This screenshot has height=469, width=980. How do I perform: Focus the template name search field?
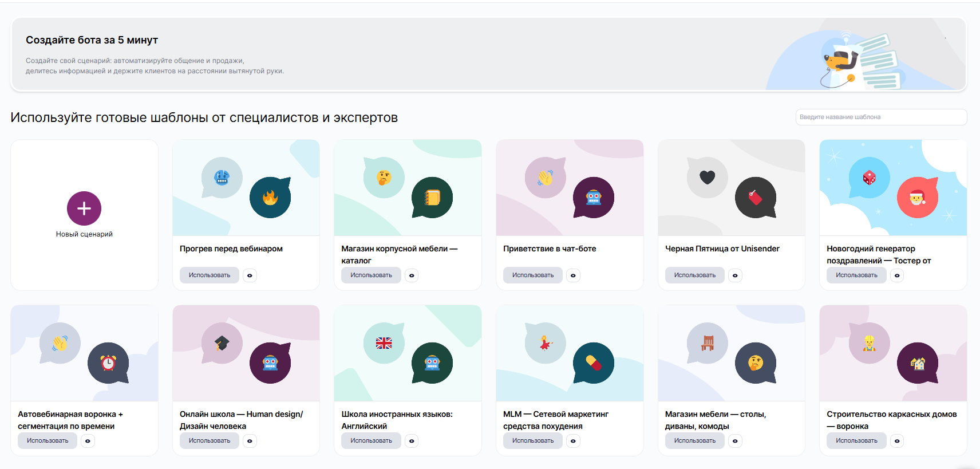pyautogui.click(x=881, y=117)
